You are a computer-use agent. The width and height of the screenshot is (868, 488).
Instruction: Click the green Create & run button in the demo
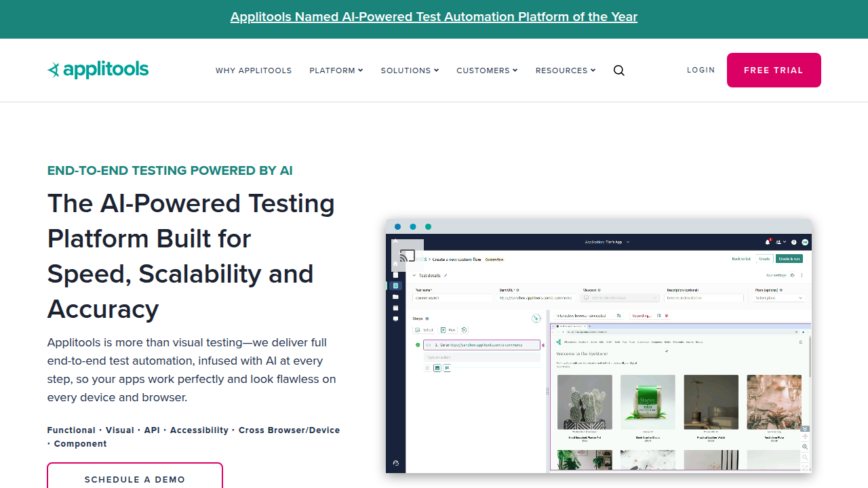click(789, 259)
